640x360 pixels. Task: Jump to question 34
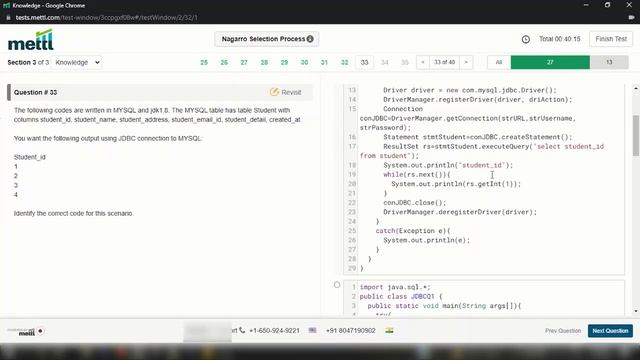384,62
